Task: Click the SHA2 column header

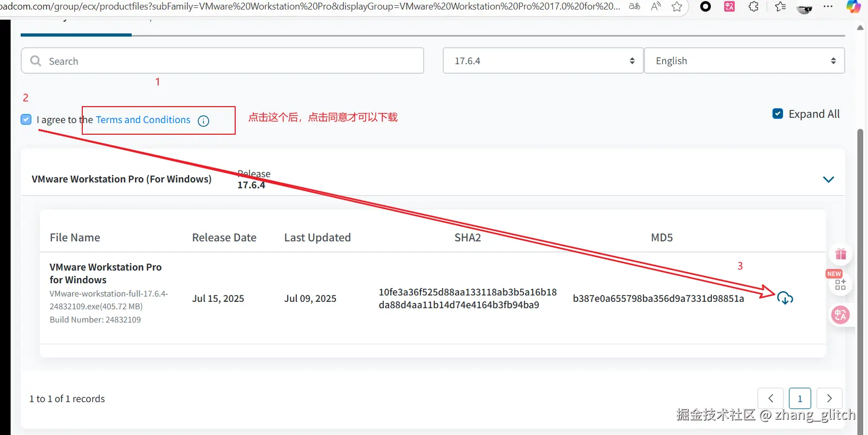Action: (x=468, y=238)
